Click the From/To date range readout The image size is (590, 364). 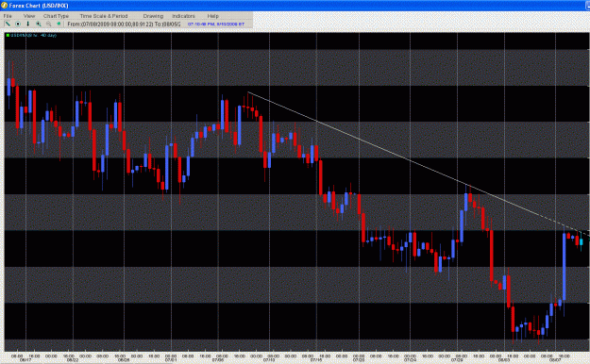124,24
